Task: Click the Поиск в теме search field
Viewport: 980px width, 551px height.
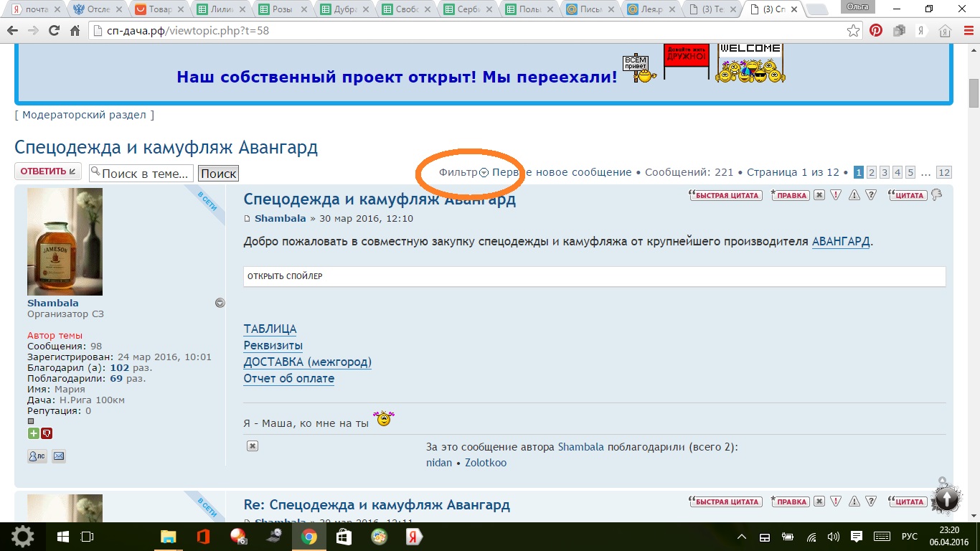Action: [141, 174]
